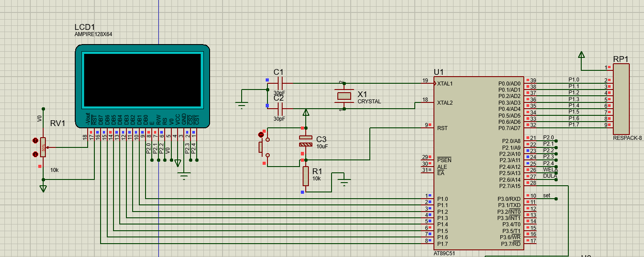Click the WELA net label
The height and width of the screenshot is (257, 644).
coord(550,170)
